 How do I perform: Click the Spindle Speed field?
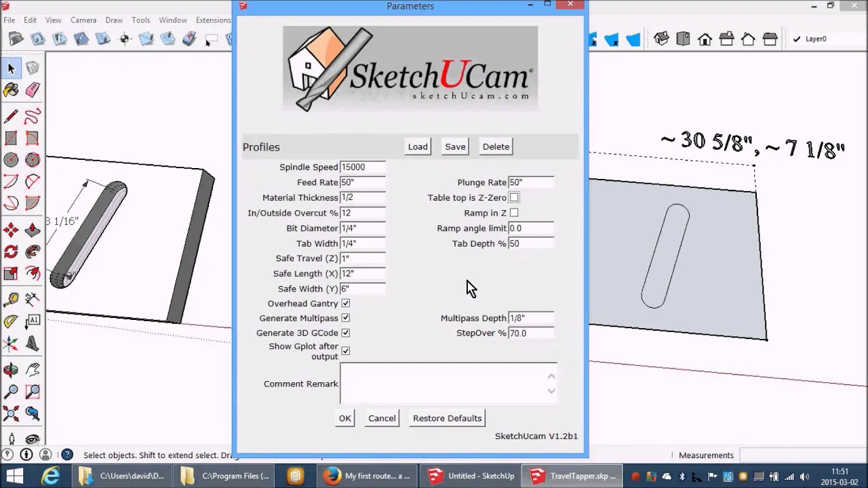coord(363,167)
